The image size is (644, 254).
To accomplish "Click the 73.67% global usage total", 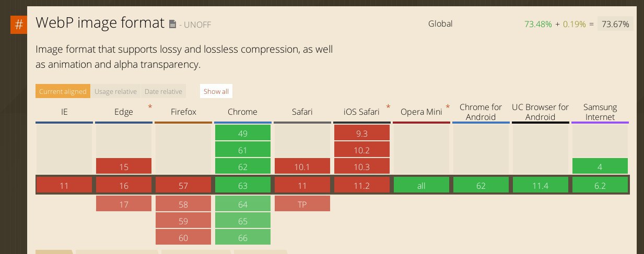I will pos(615,24).
